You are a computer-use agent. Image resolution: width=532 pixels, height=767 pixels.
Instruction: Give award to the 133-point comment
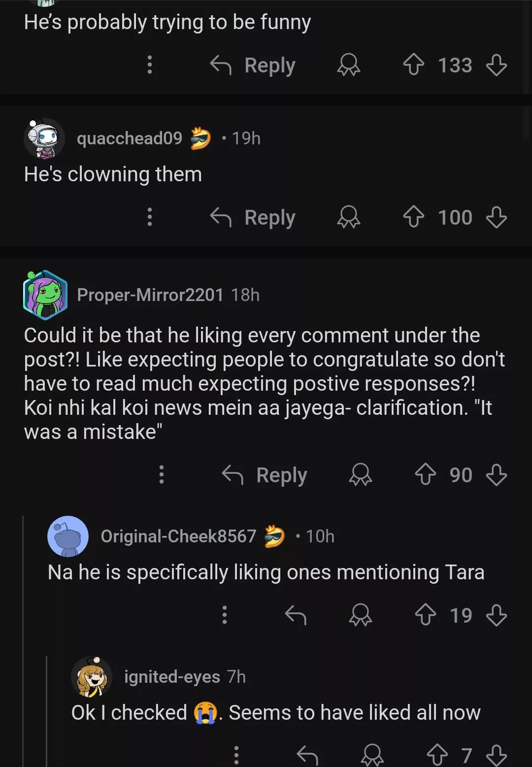(x=349, y=65)
